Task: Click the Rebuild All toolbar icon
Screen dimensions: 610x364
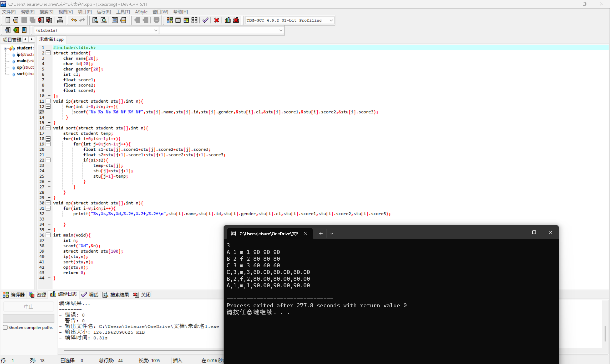Action: 194,20
